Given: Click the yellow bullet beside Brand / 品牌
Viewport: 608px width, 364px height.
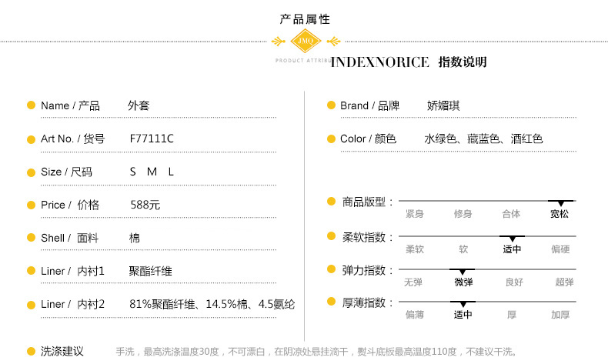Looking at the screenshot, I should pyautogui.click(x=331, y=105).
